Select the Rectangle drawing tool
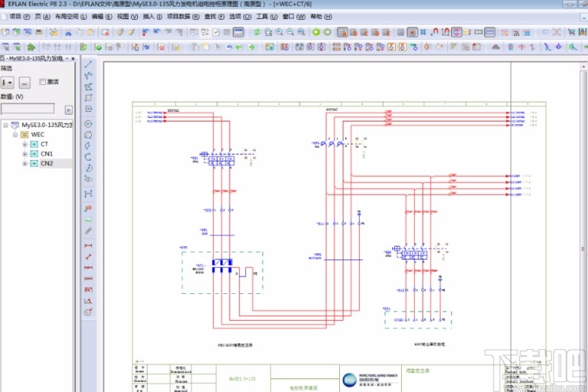The image size is (588, 392). 88,98
